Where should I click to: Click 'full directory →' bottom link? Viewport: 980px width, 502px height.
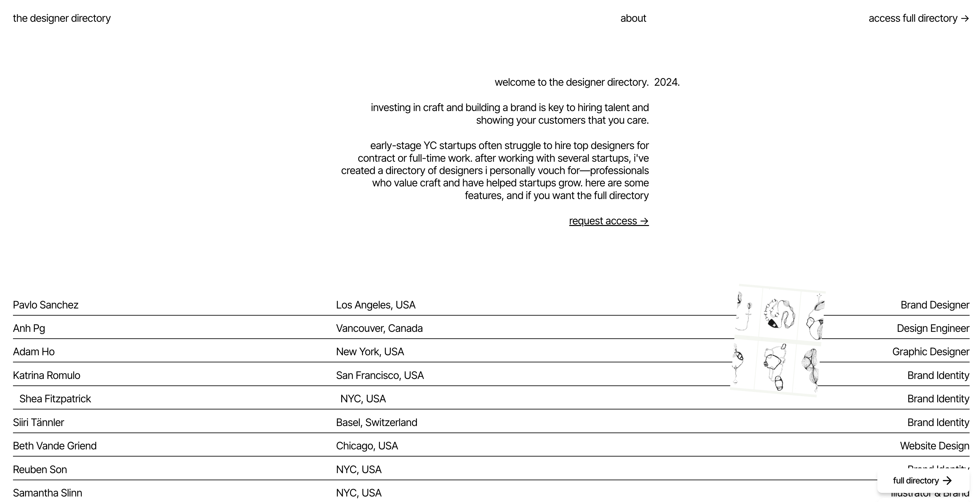[922, 480]
